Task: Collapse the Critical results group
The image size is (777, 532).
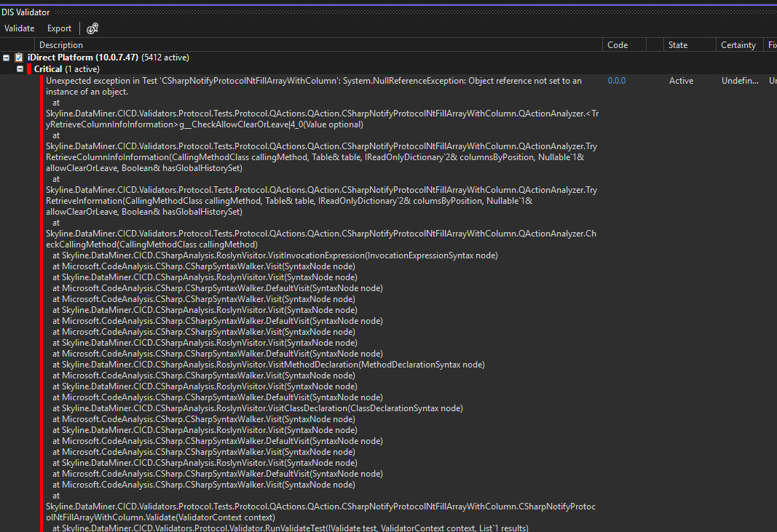Action: click(20, 69)
